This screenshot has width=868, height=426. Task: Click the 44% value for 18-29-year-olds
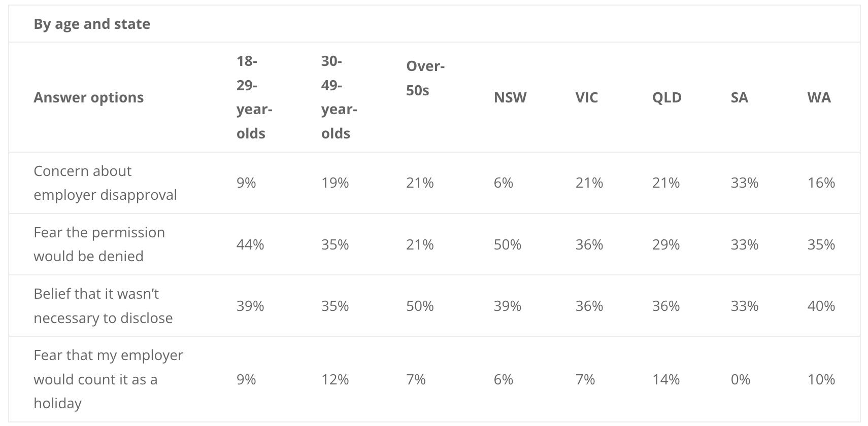(x=250, y=244)
